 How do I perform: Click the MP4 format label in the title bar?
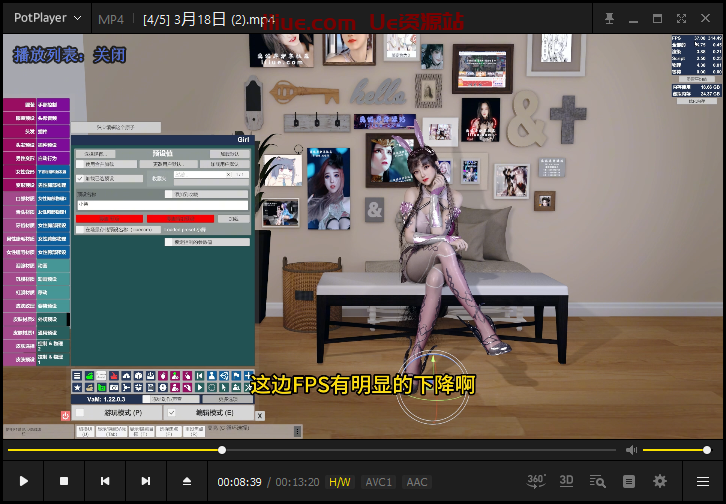(111, 19)
